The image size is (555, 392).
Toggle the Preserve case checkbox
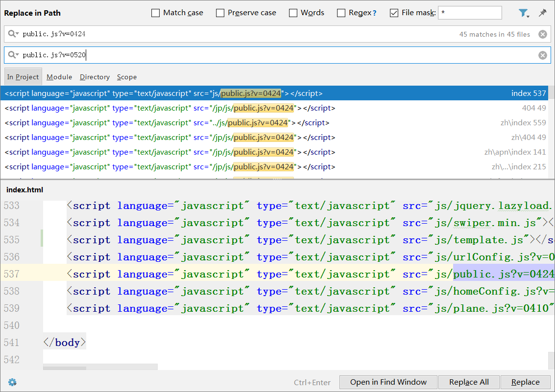pos(220,13)
